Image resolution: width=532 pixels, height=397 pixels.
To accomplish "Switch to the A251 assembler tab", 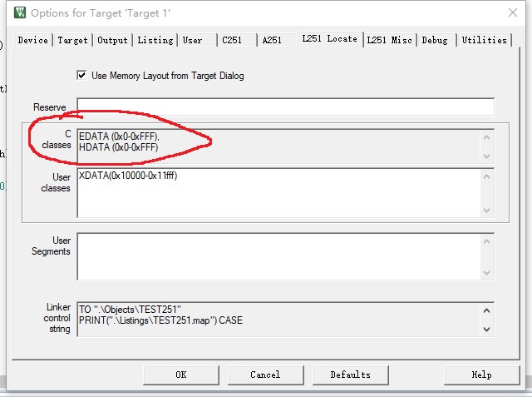I will [273, 40].
